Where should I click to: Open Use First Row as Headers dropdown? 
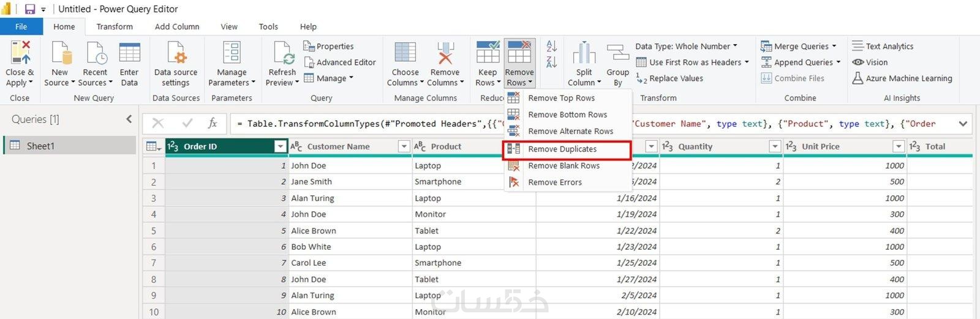pyautogui.click(x=693, y=62)
